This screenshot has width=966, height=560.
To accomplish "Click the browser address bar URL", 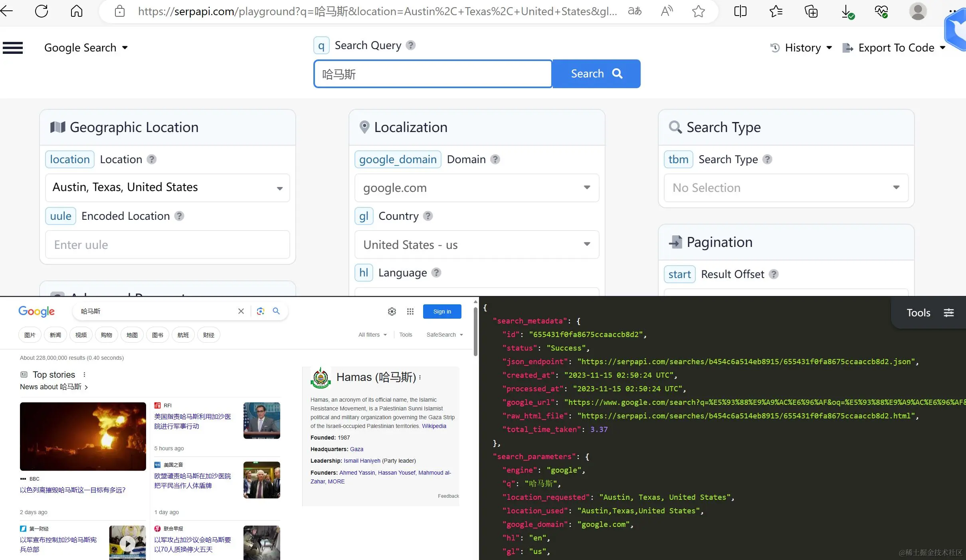I will 377,11.
